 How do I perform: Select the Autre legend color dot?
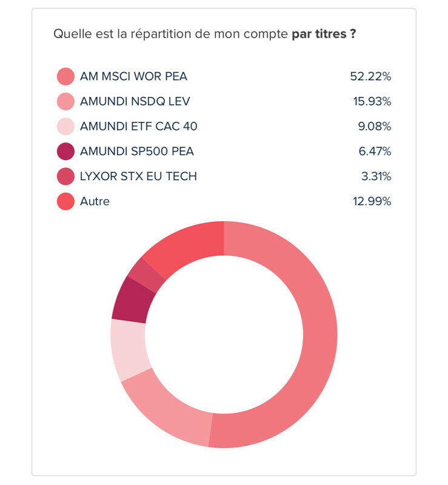[65, 201]
